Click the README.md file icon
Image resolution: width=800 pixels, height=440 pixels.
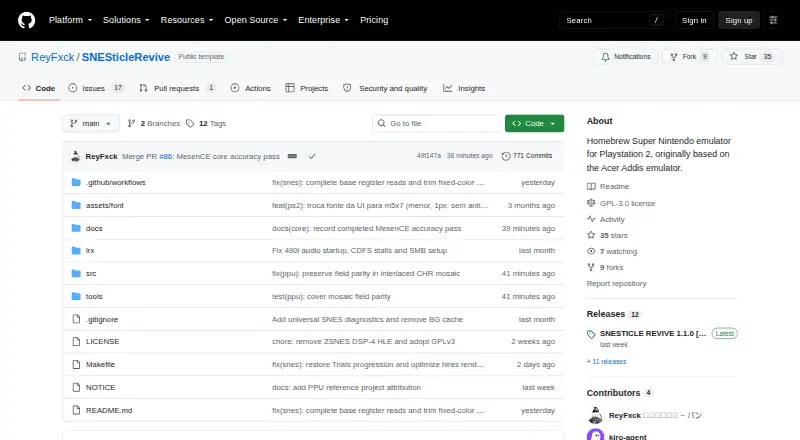tap(76, 410)
